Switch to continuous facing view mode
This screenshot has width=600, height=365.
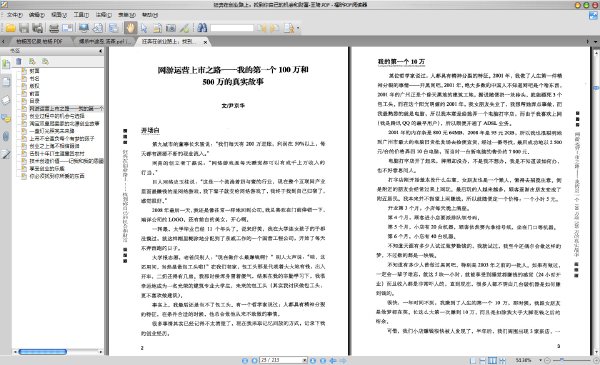[x=502, y=360]
